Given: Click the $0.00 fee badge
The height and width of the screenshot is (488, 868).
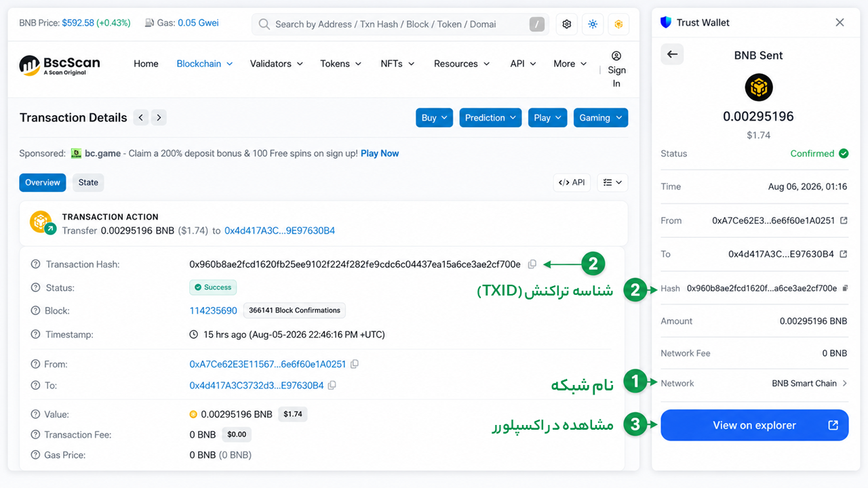Looking at the screenshot, I should pos(237,434).
